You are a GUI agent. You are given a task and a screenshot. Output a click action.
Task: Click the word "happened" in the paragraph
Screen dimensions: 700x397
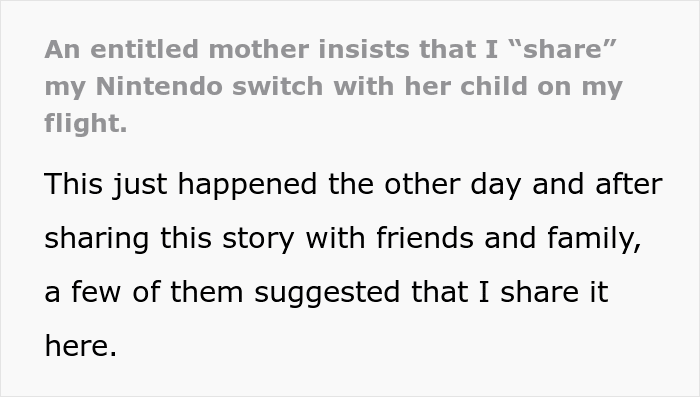[x=248, y=185]
